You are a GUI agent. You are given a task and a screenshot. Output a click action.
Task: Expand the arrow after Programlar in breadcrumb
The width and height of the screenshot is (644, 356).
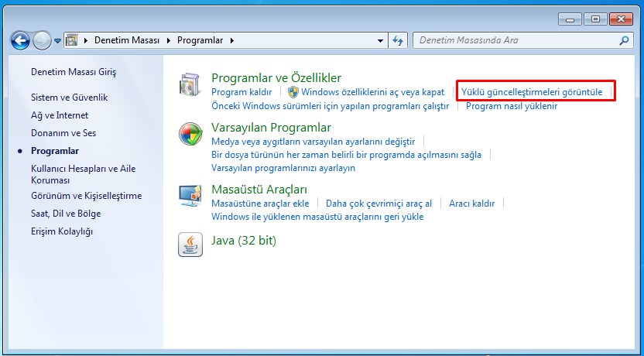pyautogui.click(x=231, y=40)
